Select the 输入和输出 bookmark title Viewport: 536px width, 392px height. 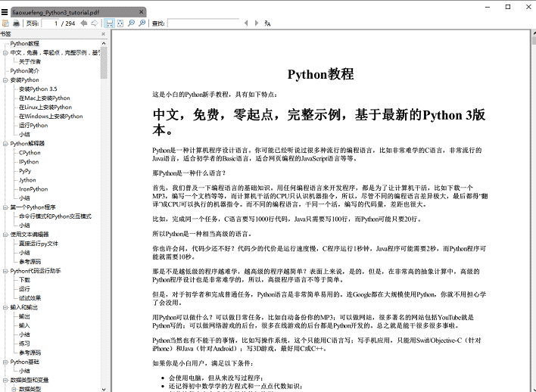(x=24, y=307)
